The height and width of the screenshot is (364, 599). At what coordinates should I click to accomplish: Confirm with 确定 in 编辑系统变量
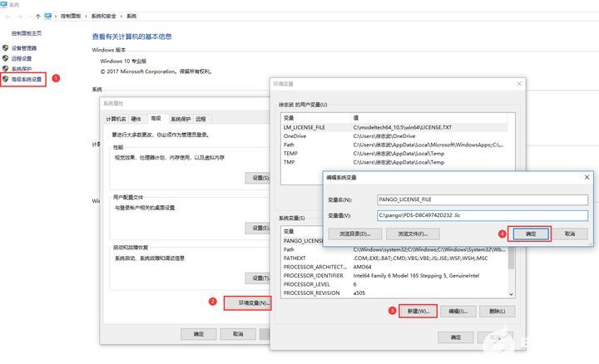(530, 234)
